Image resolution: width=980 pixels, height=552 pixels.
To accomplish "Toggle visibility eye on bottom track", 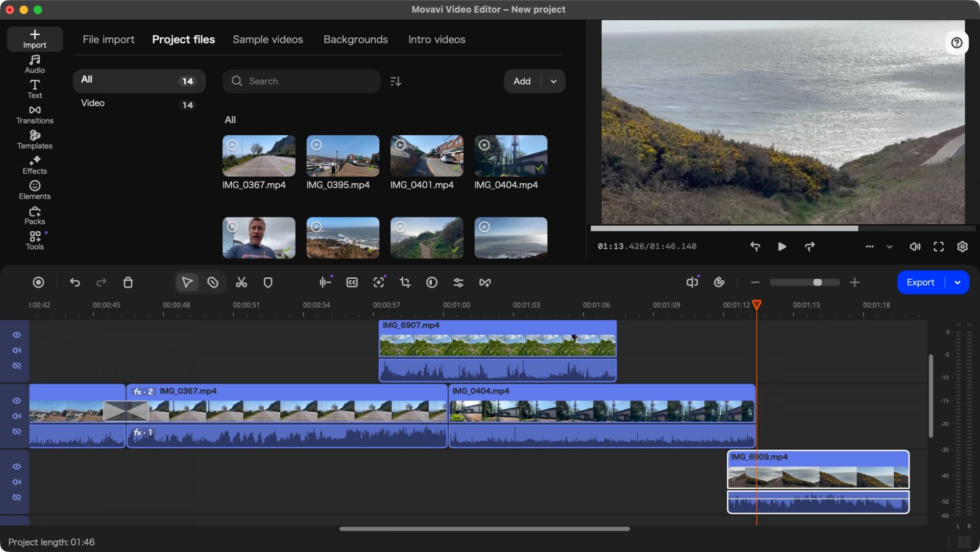I will point(17,467).
